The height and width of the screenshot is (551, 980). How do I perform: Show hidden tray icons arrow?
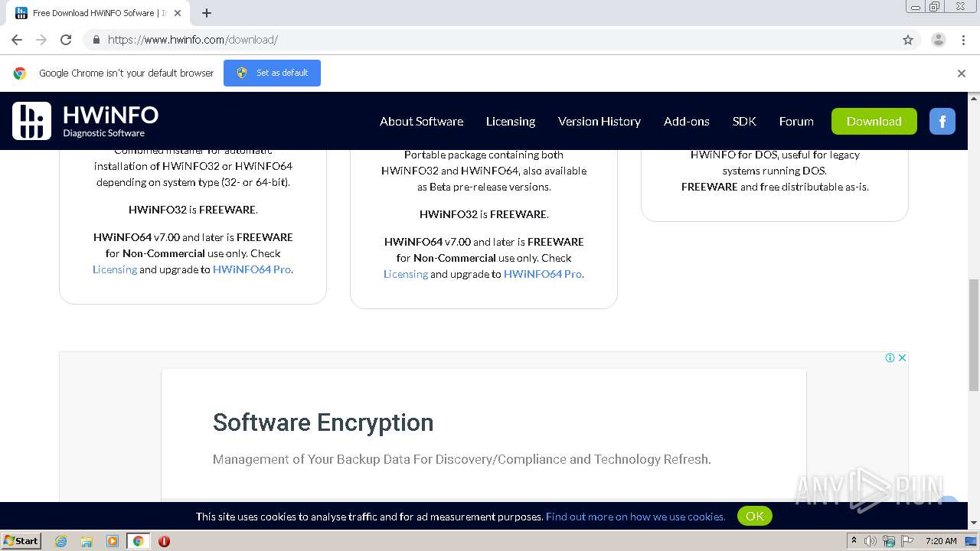[854, 541]
